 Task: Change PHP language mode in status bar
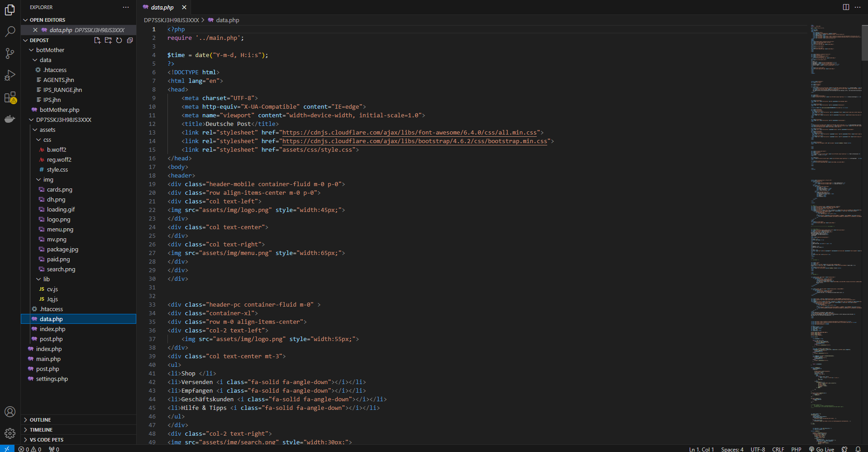tap(796, 449)
